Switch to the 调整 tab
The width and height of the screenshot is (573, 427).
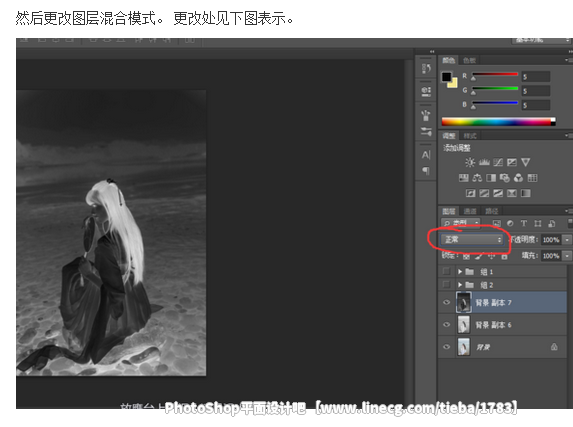click(x=449, y=136)
